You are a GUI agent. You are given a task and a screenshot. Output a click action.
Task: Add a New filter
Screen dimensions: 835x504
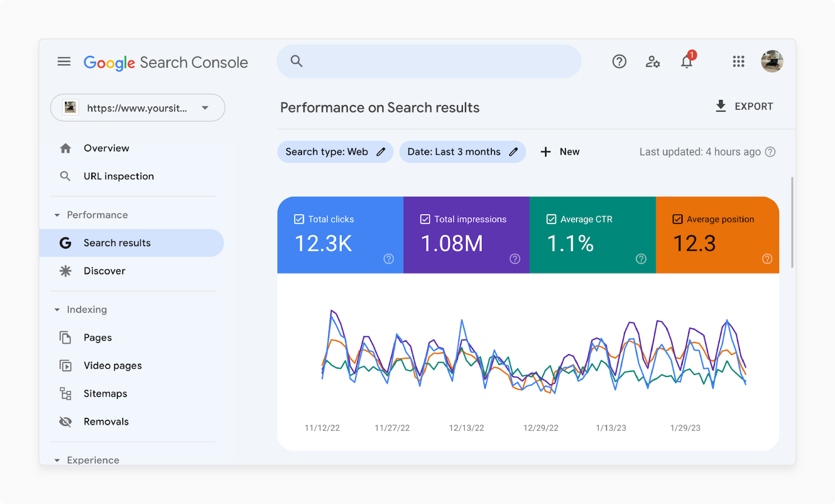pos(560,152)
